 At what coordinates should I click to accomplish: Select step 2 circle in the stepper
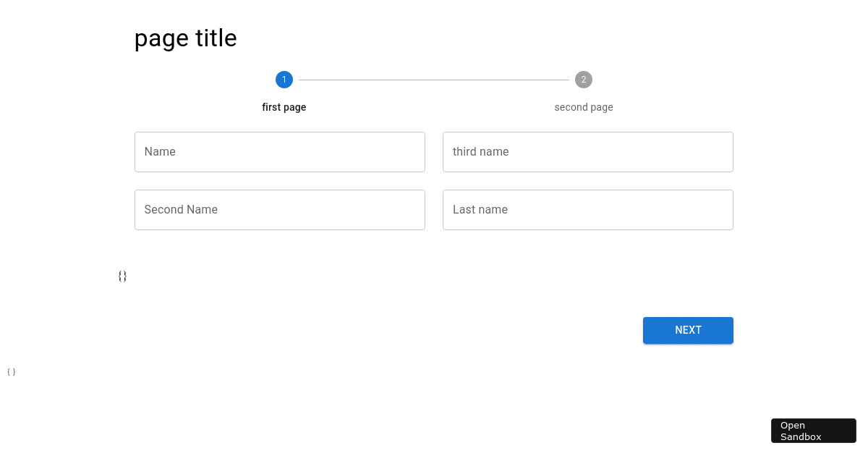584,80
